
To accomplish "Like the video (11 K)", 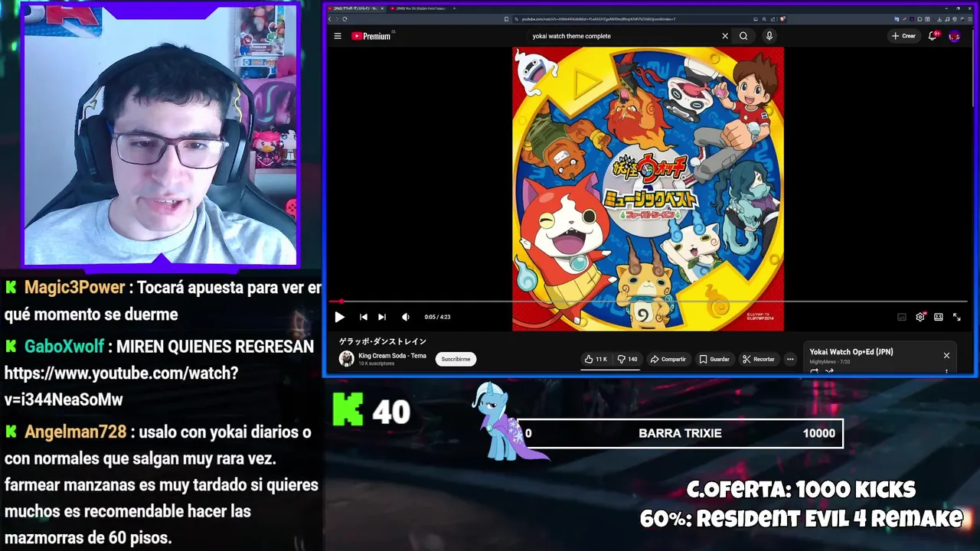I will pos(596,359).
